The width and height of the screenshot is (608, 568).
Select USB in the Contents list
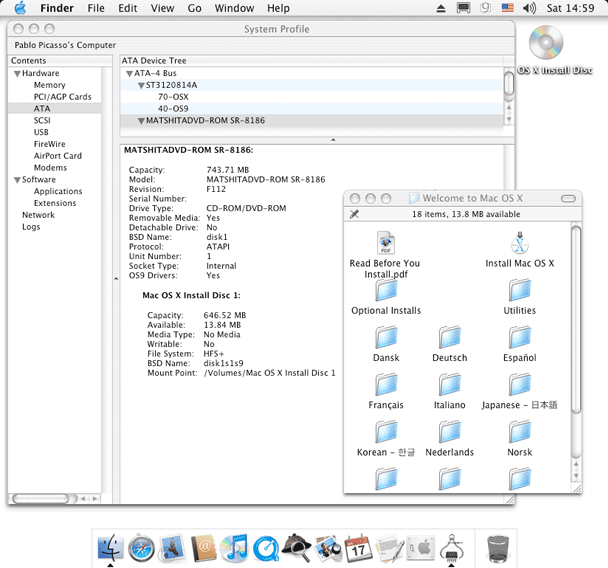[41, 132]
